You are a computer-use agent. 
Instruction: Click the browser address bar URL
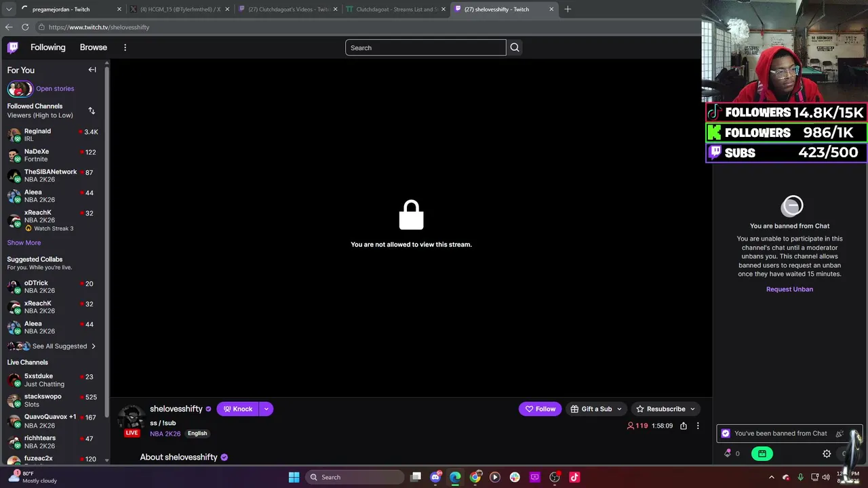click(99, 27)
